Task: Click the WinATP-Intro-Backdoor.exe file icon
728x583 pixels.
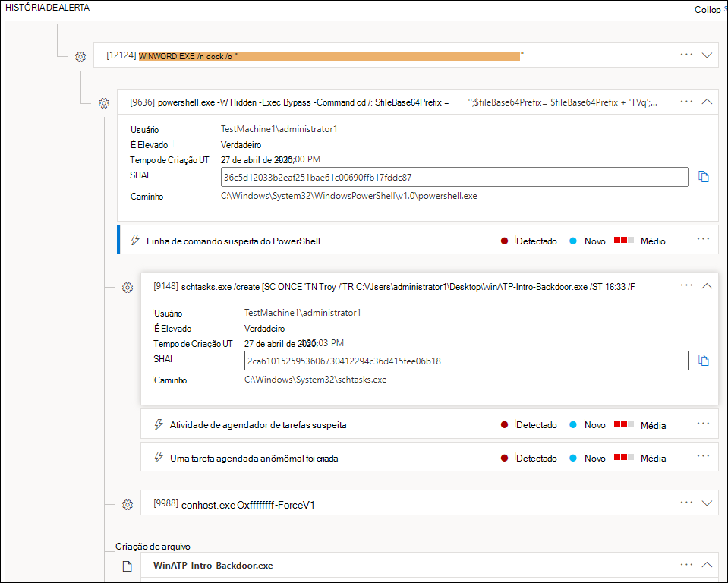Action: pyautogui.click(x=128, y=566)
